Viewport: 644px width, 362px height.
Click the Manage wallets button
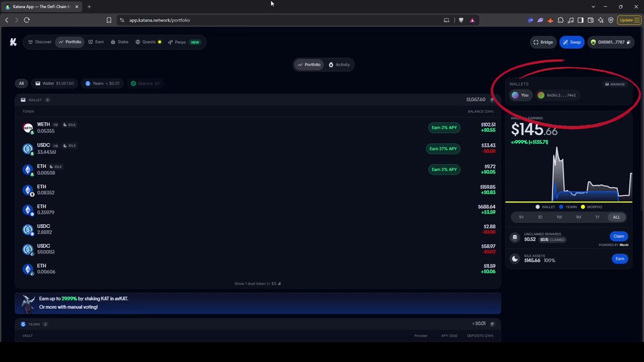615,84
